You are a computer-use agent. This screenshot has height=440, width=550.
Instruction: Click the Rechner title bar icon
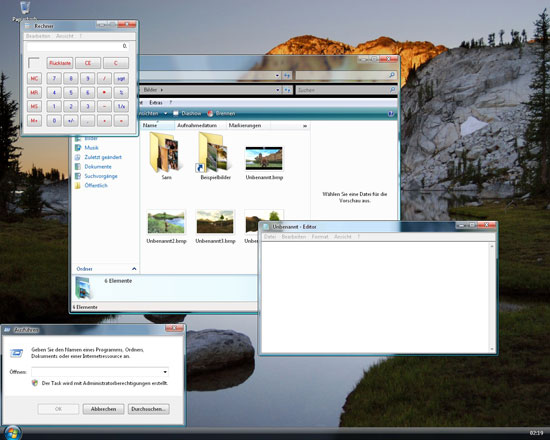point(28,26)
